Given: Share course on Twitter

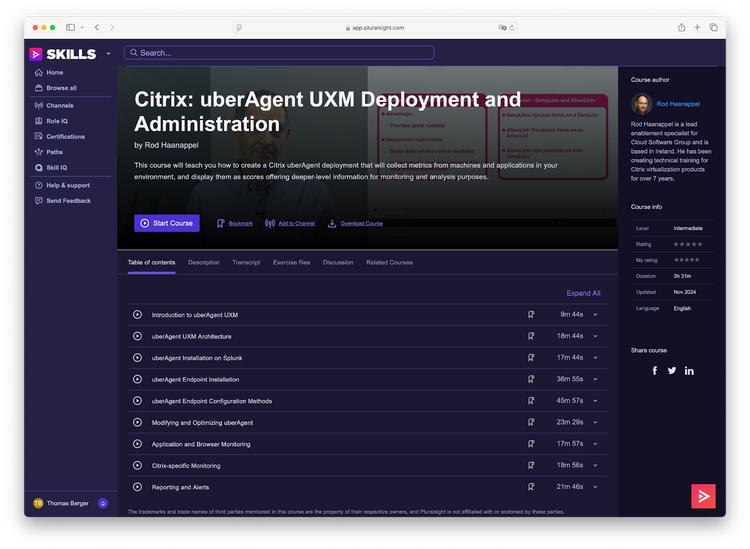Looking at the screenshot, I should pyautogui.click(x=672, y=371).
